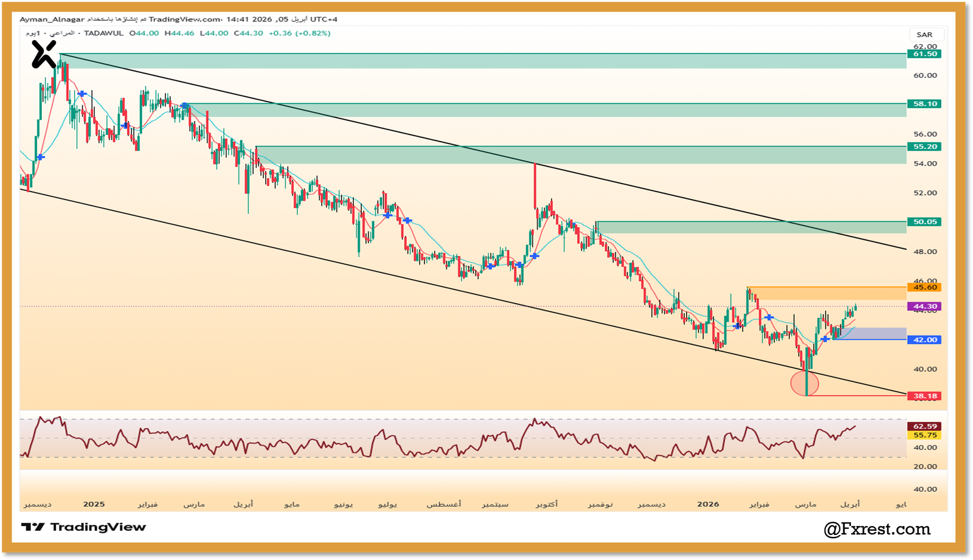Click the TADAWUL symbol label in header

tap(103, 33)
